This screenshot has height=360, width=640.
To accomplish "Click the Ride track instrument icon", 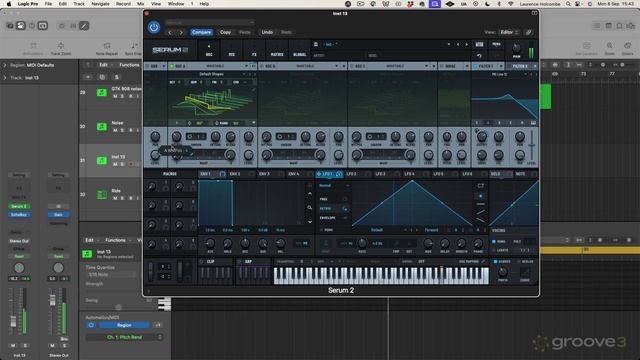I will 102,195.
